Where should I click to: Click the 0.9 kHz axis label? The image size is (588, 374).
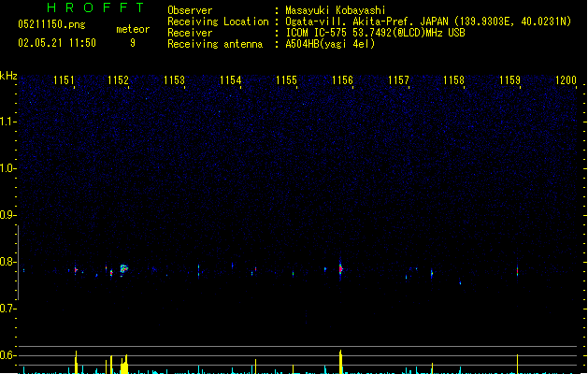click(x=7, y=215)
